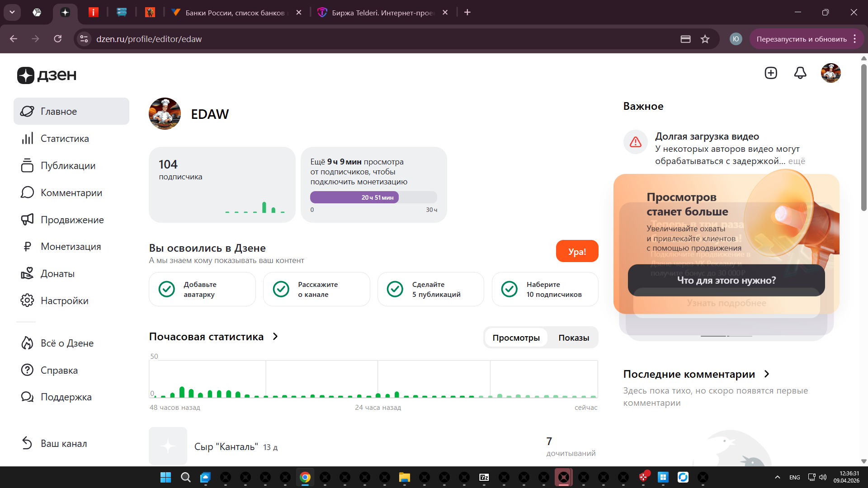Select the Просмотры chart tab

(x=516, y=338)
